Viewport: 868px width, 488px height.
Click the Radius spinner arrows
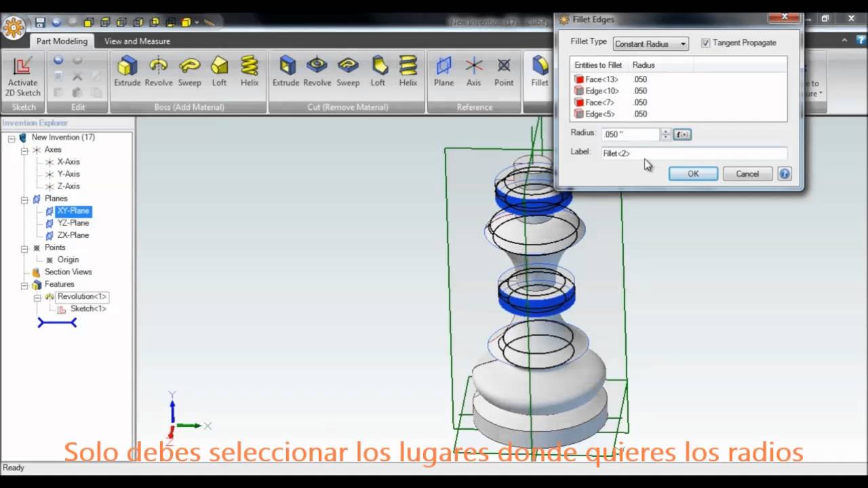(x=666, y=134)
